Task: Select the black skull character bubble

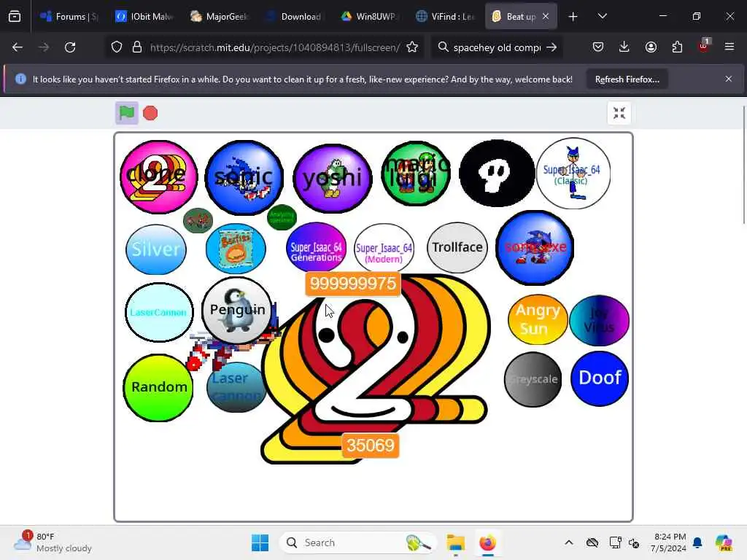Action: pyautogui.click(x=497, y=174)
